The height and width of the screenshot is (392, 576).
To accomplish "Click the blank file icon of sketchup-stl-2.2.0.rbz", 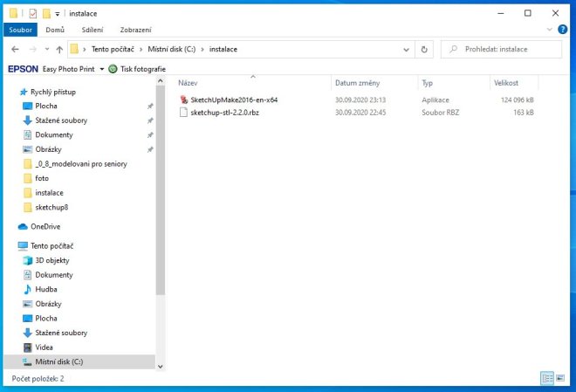I will pos(183,112).
